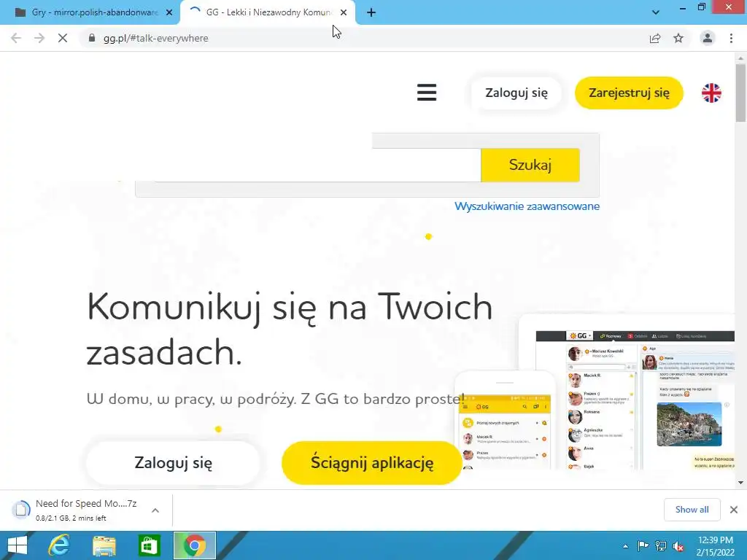Open a new browser tab
Viewport: 747px width, 560px height.
click(371, 12)
